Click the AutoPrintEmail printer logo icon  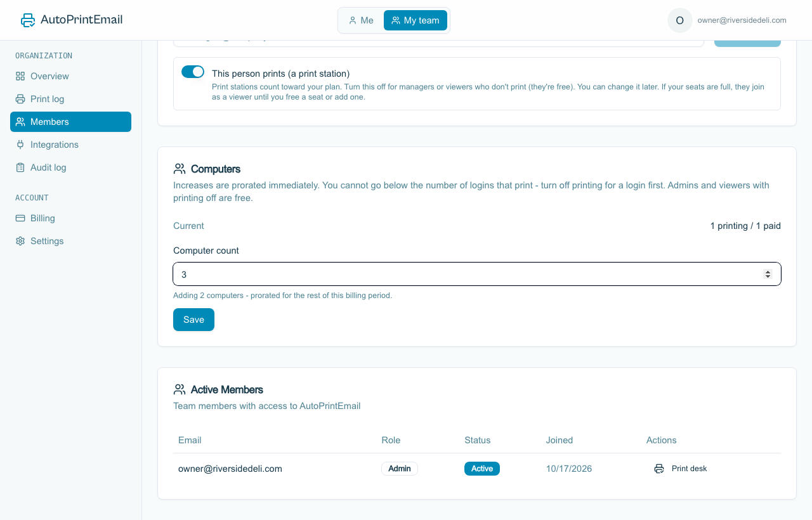point(28,20)
